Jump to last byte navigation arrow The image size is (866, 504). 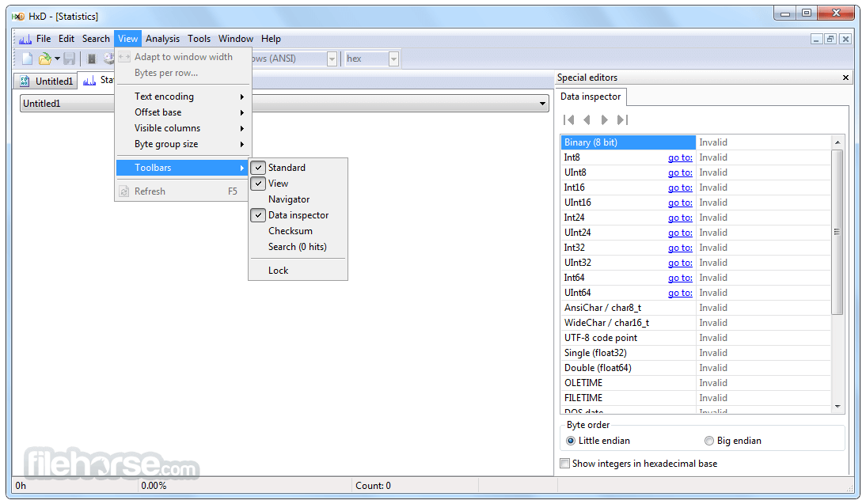point(622,119)
